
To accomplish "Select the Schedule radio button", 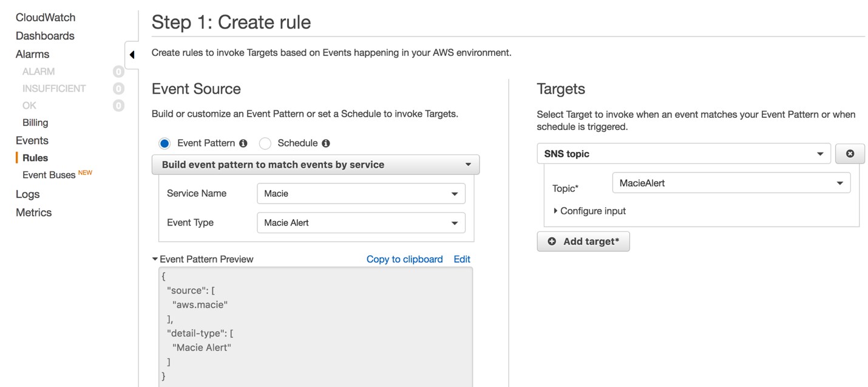I will (x=265, y=143).
